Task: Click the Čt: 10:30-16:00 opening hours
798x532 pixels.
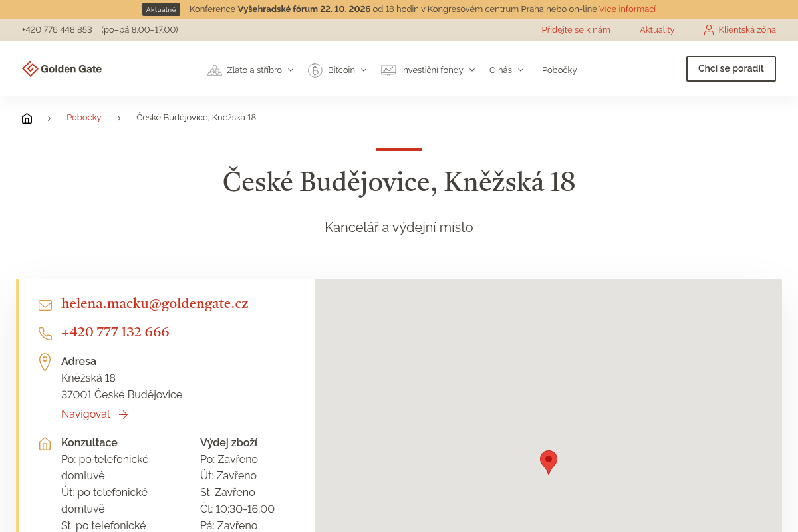Action: point(237,509)
